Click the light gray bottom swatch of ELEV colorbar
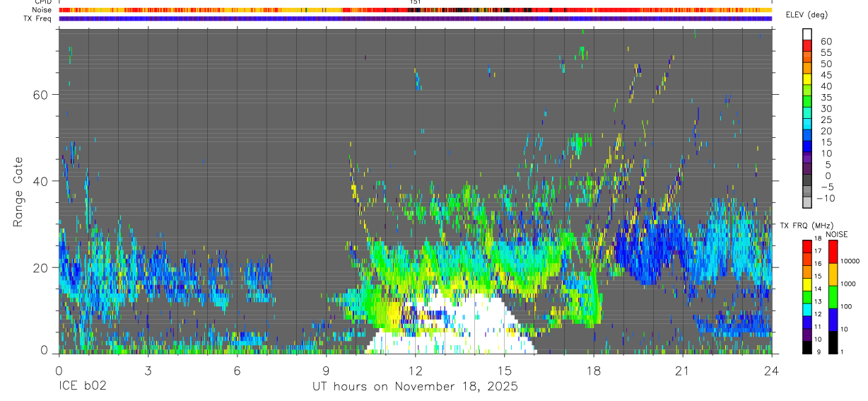Image resolution: width=868 pixels, height=401 pixels. pyautogui.click(x=807, y=202)
